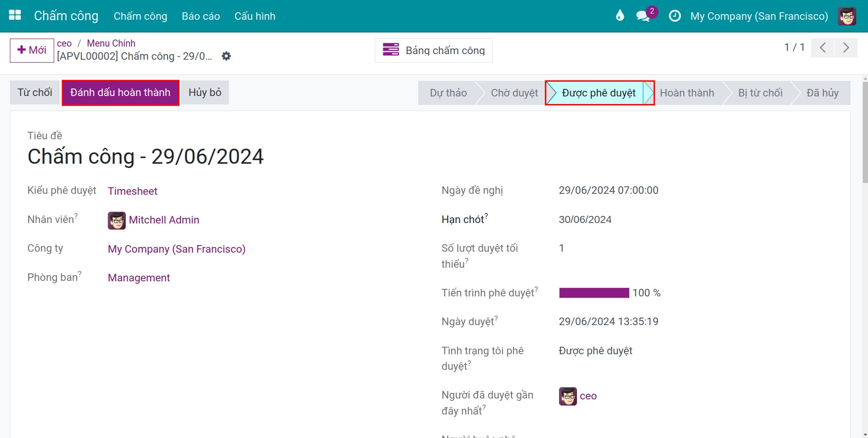Open the Cấu hình menu
The width and height of the screenshot is (868, 438).
tap(255, 16)
